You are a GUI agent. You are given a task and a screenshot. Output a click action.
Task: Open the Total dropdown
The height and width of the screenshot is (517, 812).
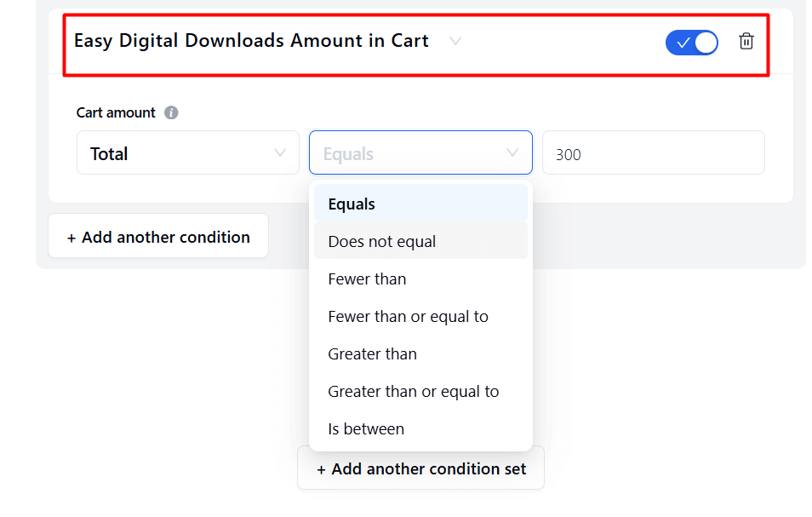(188, 152)
